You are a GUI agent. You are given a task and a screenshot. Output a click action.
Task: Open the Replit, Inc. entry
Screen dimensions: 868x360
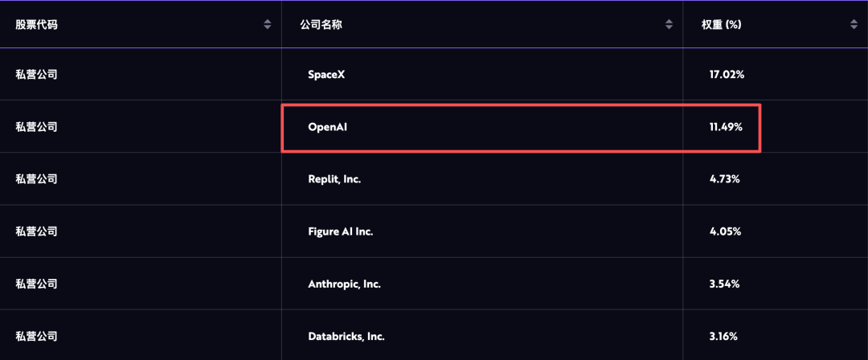coord(334,179)
